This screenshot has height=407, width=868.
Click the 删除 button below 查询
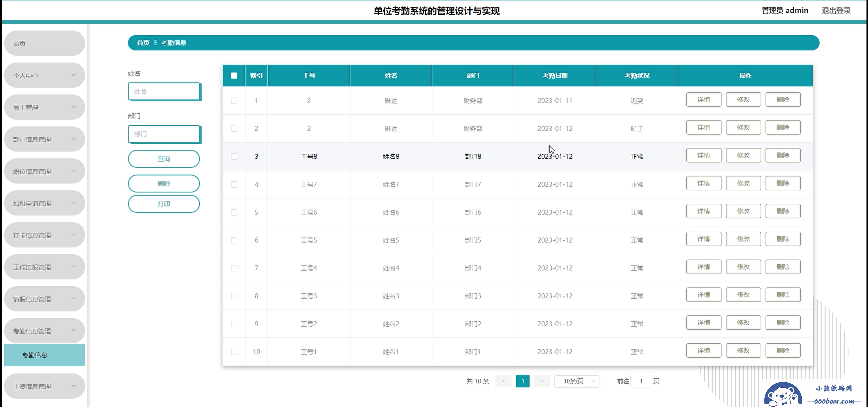(x=164, y=183)
